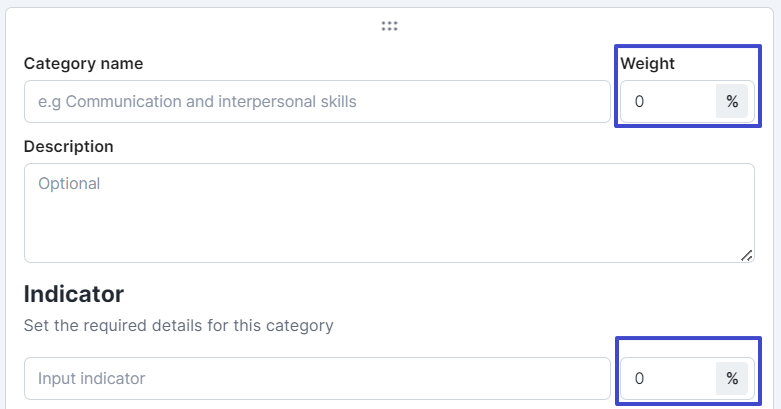Click the Input indicator text field
The height and width of the screenshot is (409, 781).
[317, 379]
